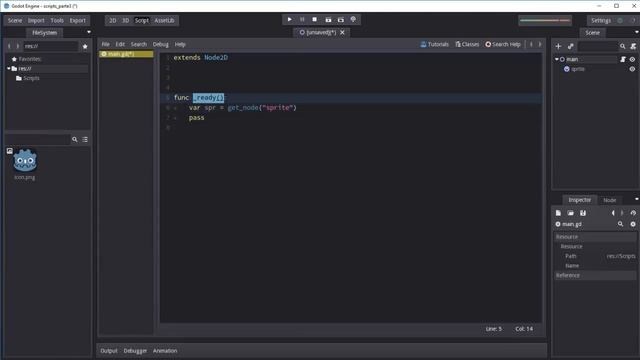The height and width of the screenshot is (360, 640).
Task: Open the Tools menu
Action: pos(57,20)
